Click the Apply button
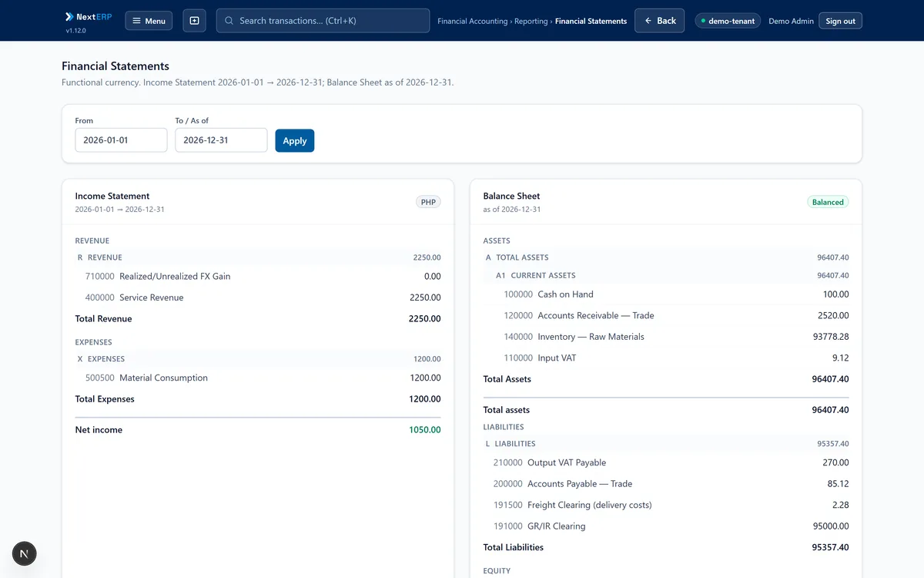 (295, 140)
